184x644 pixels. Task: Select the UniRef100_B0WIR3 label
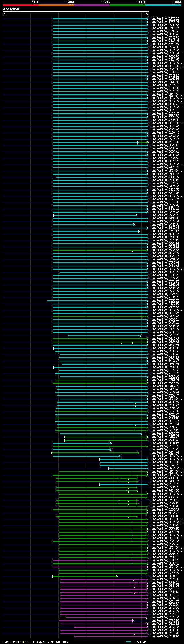[165, 104]
